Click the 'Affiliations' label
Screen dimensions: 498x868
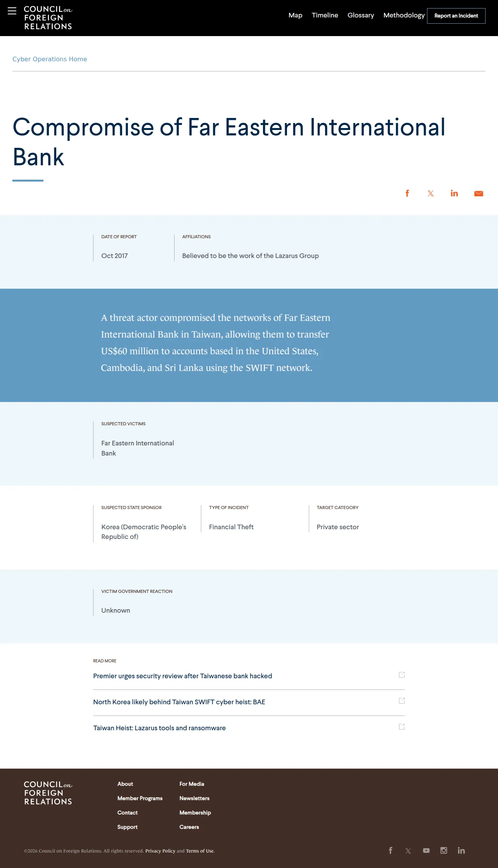(x=197, y=237)
